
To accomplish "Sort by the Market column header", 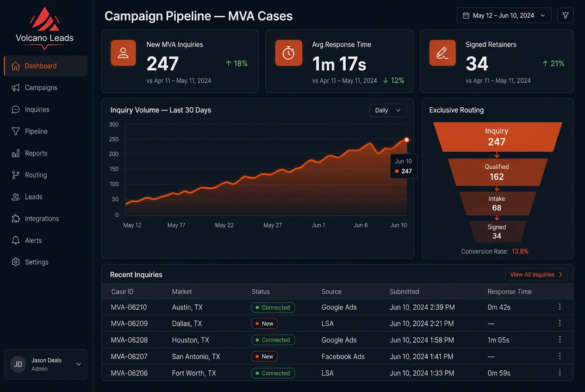I will pyautogui.click(x=182, y=292).
